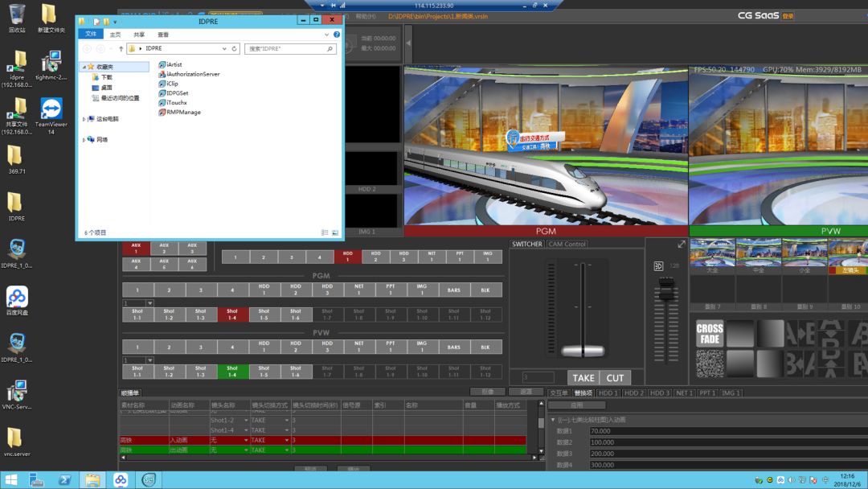Viewport: 868px width, 489px height.
Task: Select the Recycle Bin desktop icon
Action: (x=17, y=18)
